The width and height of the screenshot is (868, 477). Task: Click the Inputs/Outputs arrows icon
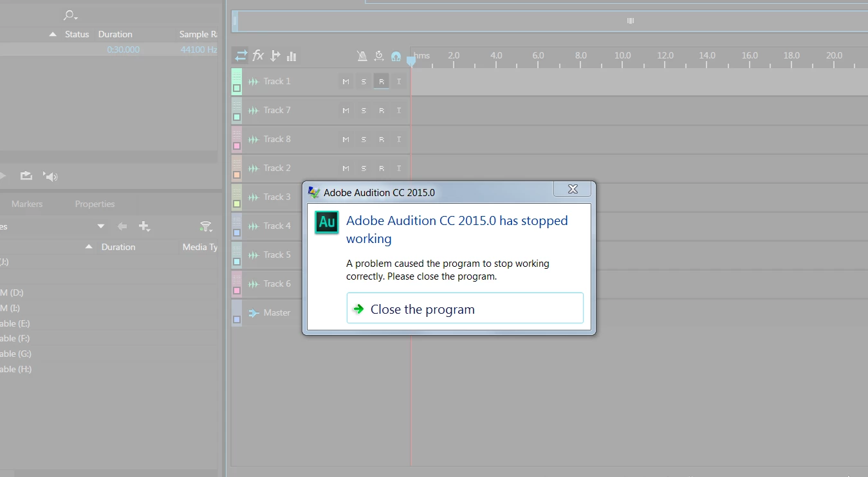pyautogui.click(x=241, y=56)
